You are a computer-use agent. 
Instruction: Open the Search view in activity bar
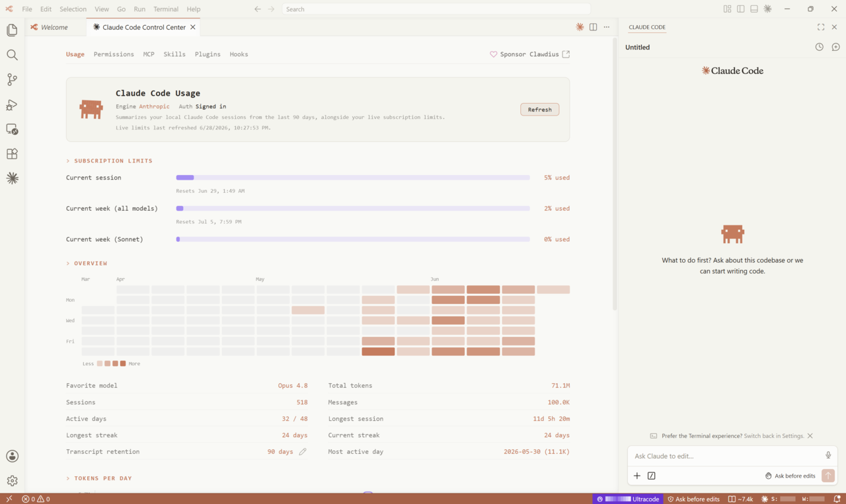click(x=12, y=55)
